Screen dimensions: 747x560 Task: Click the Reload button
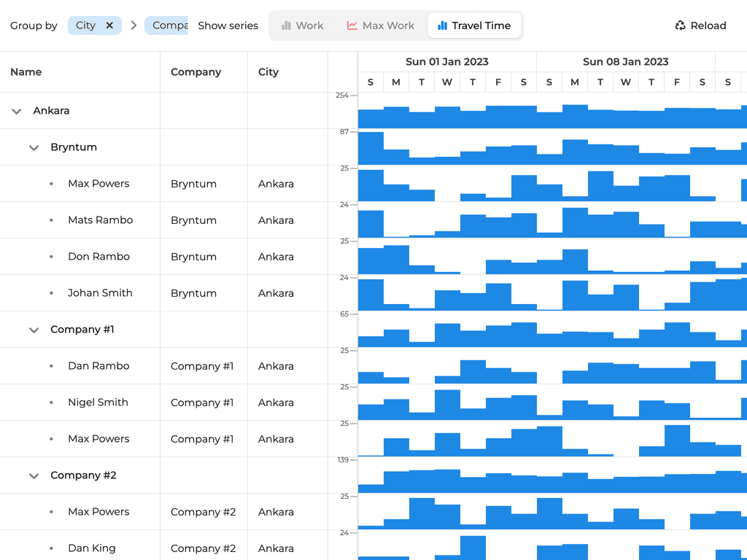699,25
